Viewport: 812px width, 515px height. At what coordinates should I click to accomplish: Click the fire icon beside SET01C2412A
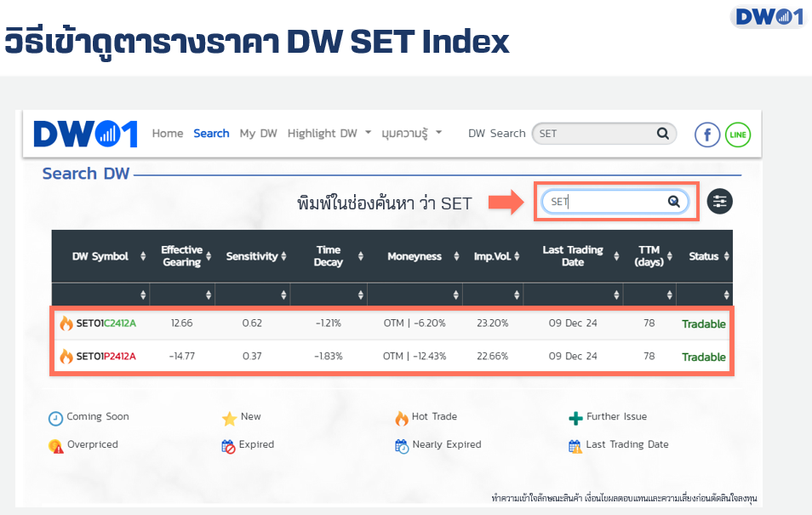66,323
